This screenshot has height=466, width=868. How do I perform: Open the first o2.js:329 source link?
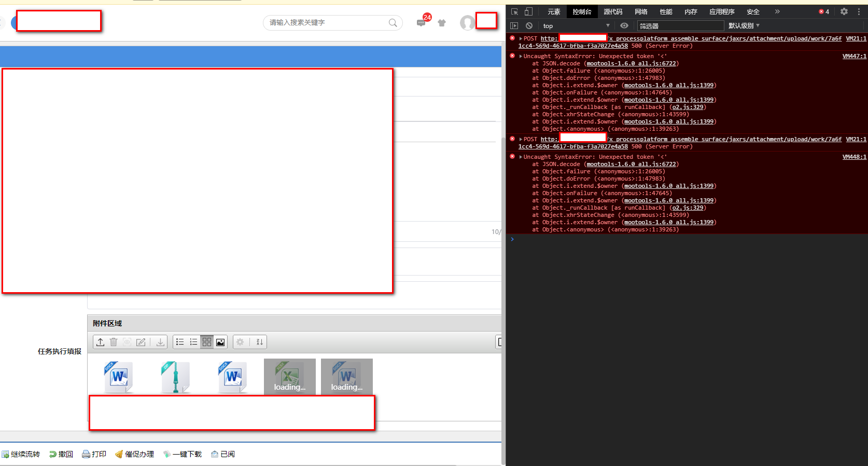(688, 107)
